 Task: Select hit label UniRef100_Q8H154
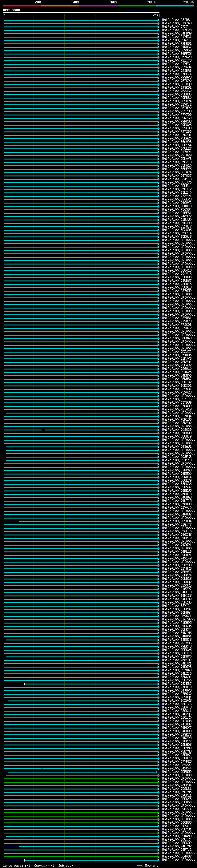click(176, 145)
